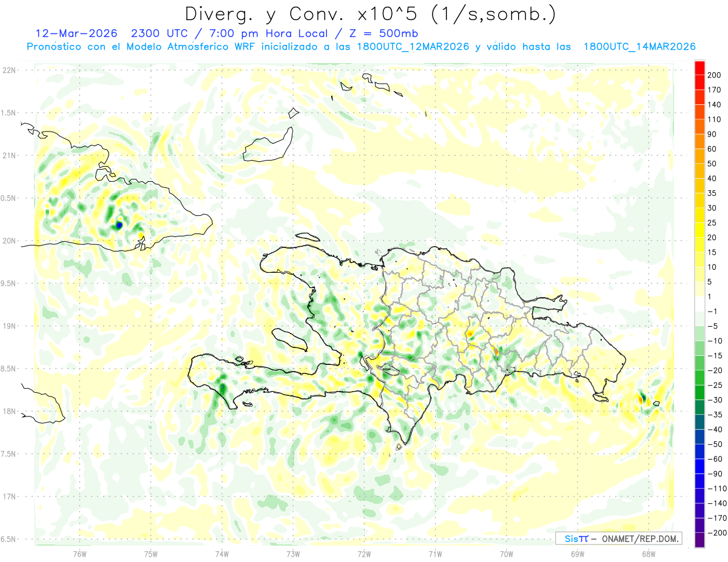
Task: Click the '1800UTC_12MAR2026' initialization text
Action: point(413,47)
